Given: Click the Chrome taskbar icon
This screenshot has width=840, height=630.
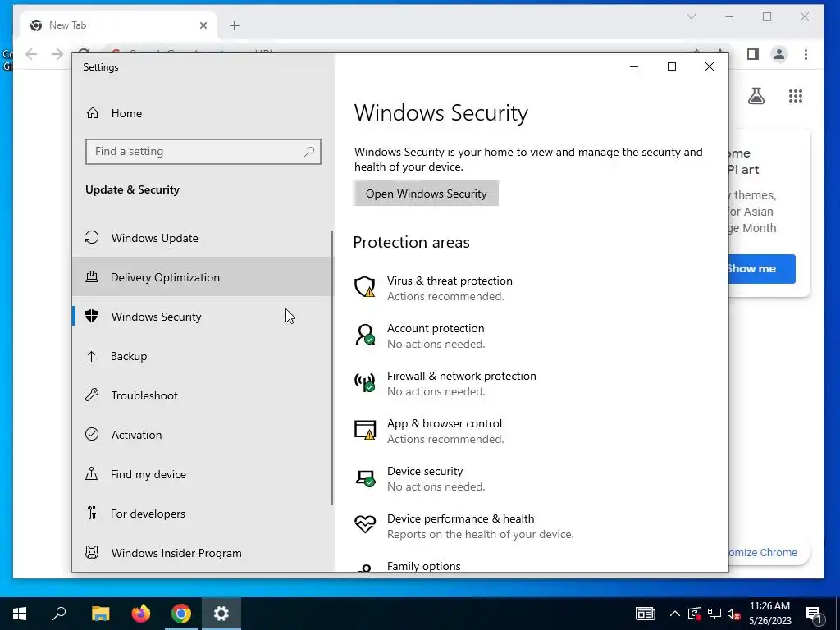Looking at the screenshot, I should pyautogui.click(x=181, y=614).
